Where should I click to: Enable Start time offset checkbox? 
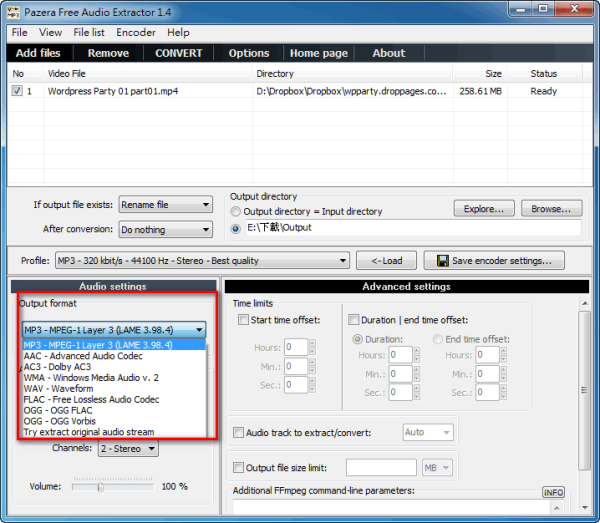tap(243, 319)
